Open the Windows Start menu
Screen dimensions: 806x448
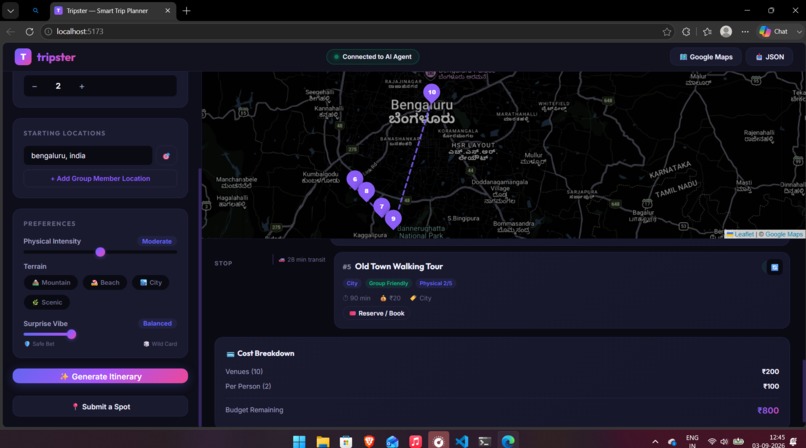point(299,441)
